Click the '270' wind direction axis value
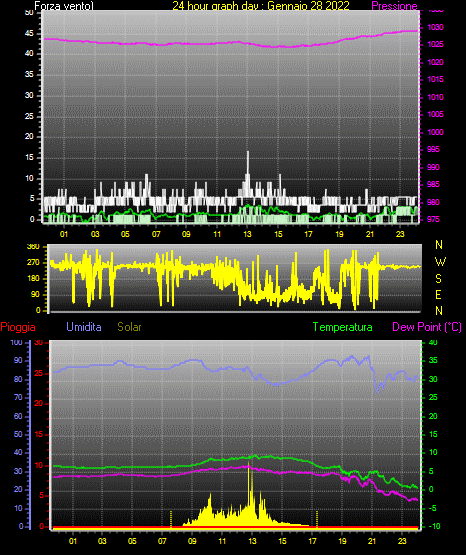Viewport: 466px width, 555px height. [33, 263]
